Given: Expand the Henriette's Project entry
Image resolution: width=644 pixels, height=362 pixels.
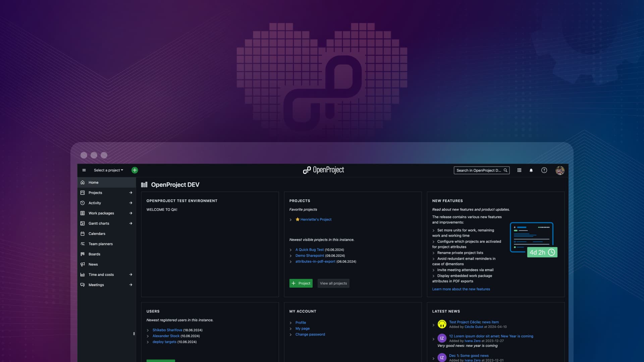Looking at the screenshot, I should pyautogui.click(x=290, y=220).
